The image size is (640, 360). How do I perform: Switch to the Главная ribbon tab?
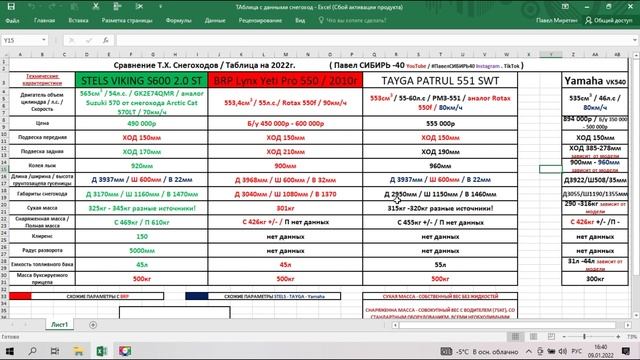coord(44,20)
